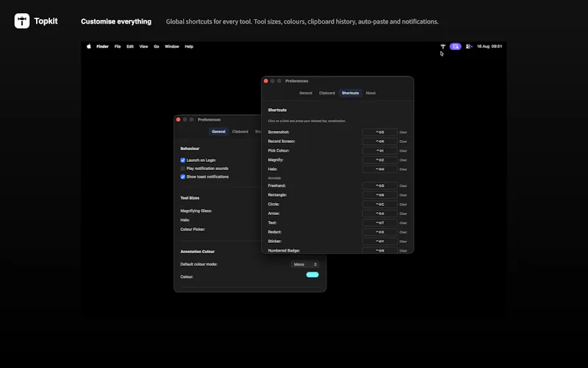Click the Colour Picker label
Viewport: 588px width, 368px height.
[193, 230]
